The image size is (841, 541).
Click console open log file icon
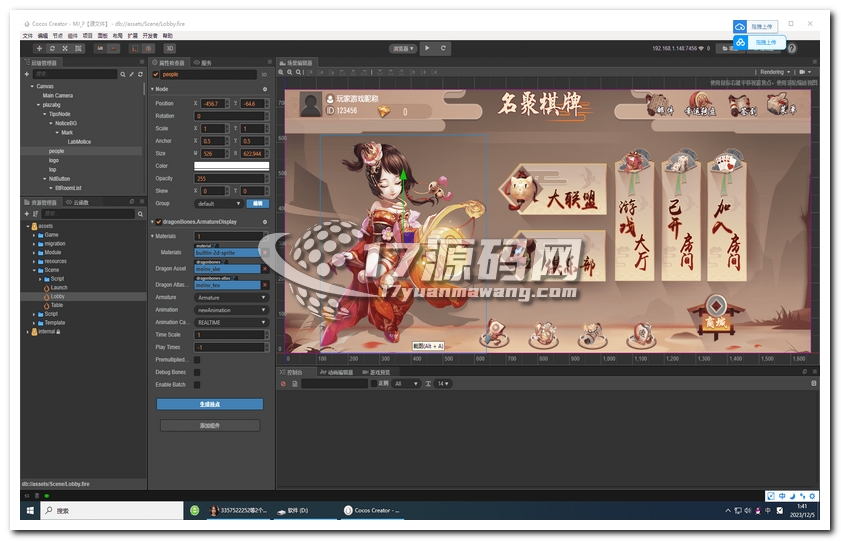pos(294,384)
